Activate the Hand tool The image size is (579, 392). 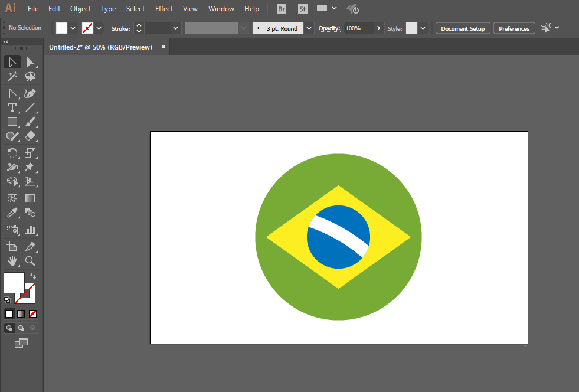[x=12, y=261]
